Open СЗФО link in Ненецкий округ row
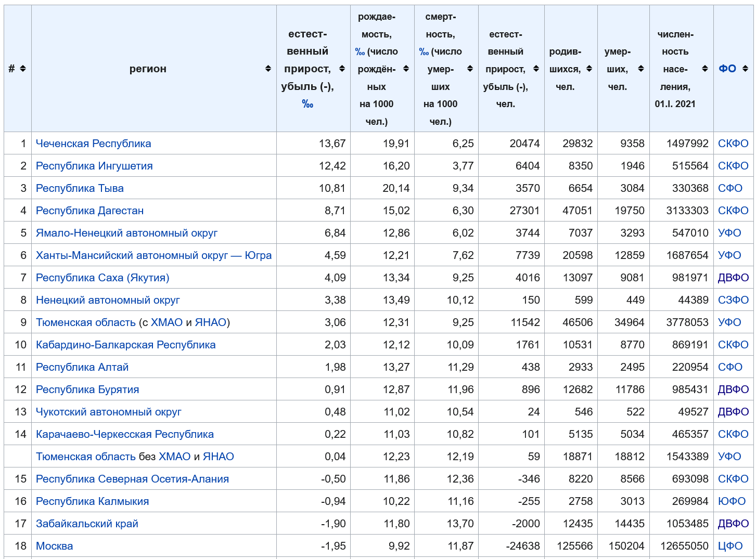The width and height of the screenshot is (756, 559). pyautogui.click(x=733, y=300)
